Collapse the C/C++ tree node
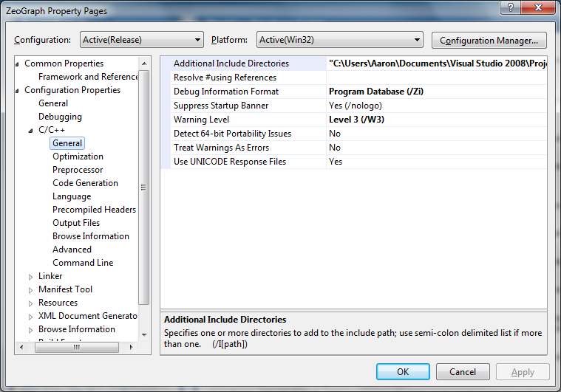 click(x=31, y=131)
